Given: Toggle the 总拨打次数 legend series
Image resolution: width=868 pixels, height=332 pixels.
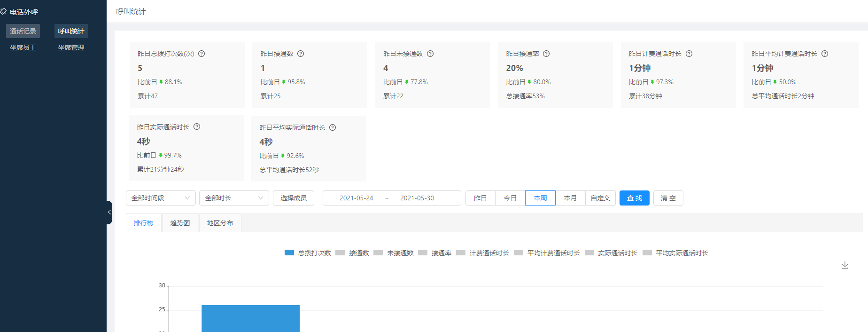Looking at the screenshot, I should point(308,253).
